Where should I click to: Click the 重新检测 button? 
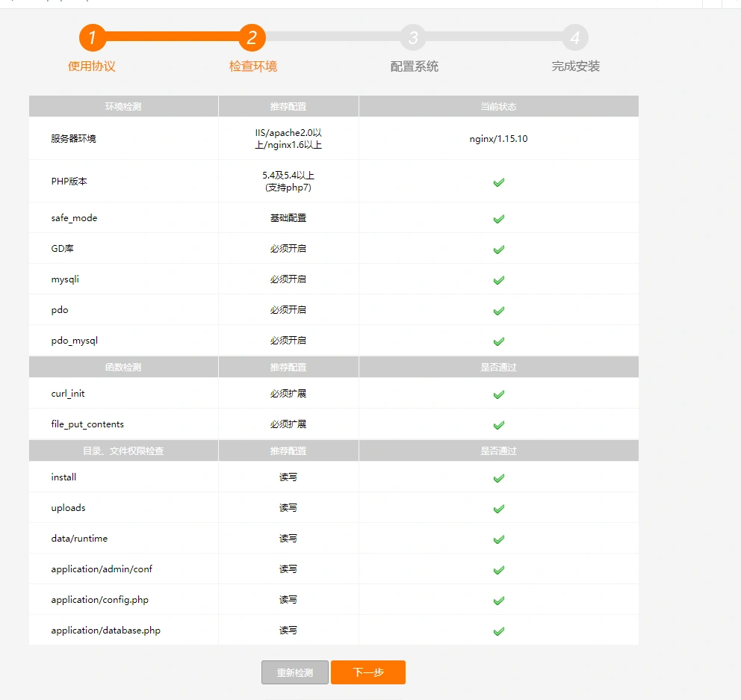(x=295, y=672)
